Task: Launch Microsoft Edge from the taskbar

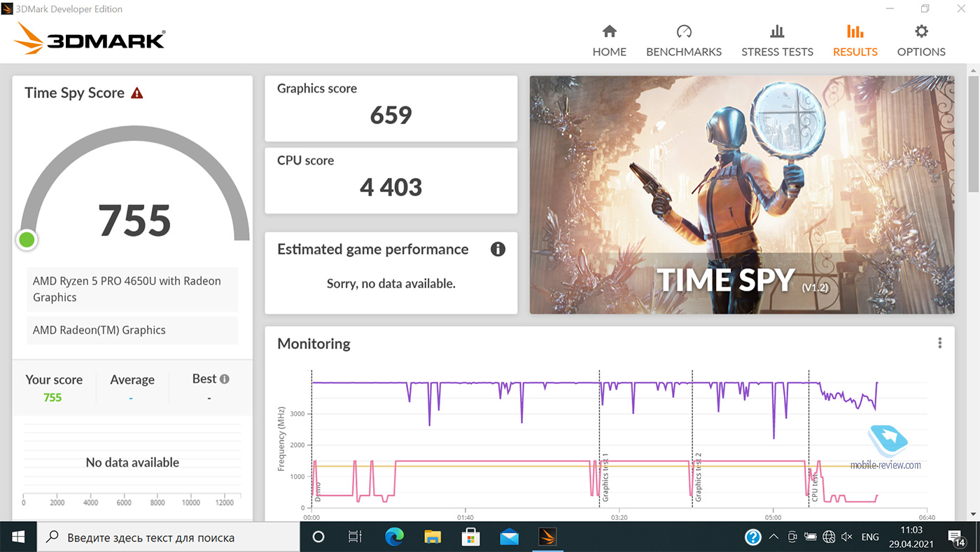Action: coord(395,537)
